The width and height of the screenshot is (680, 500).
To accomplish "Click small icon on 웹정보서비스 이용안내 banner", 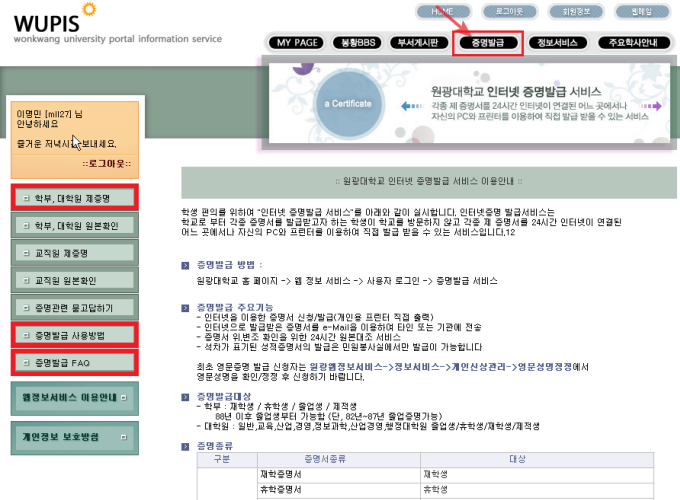I will (x=124, y=397).
